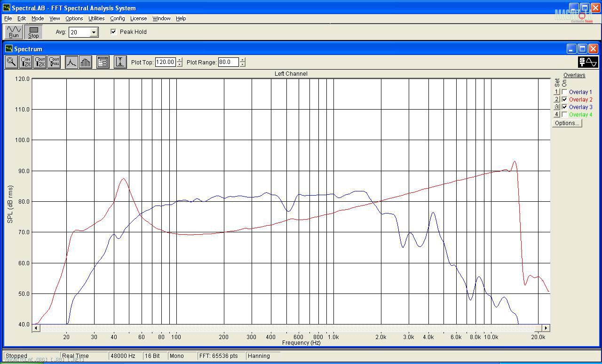Decrease Plot Range with the down arrow
This screenshot has width=602, height=364.
pyautogui.click(x=242, y=64)
